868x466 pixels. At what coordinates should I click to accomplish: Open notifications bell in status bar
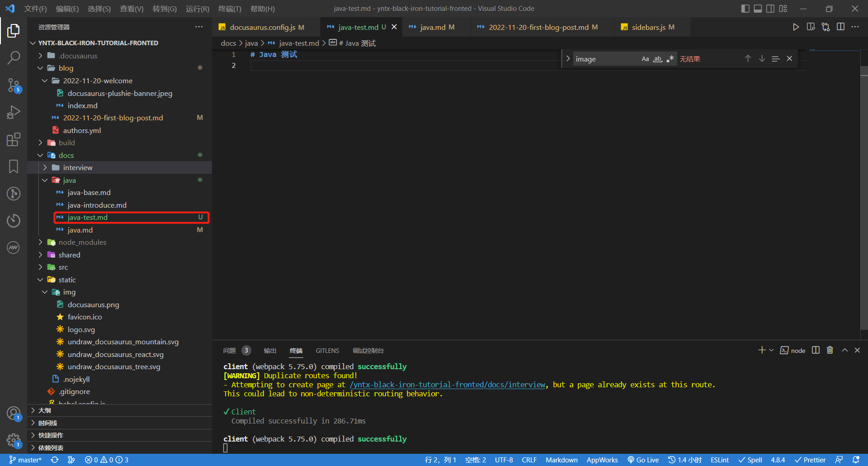(x=856, y=460)
